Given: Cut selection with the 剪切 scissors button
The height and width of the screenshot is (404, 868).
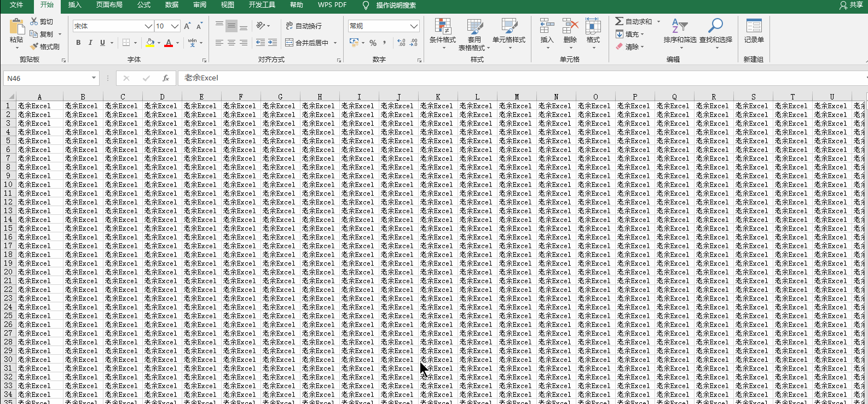Looking at the screenshot, I should pyautogui.click(x=42, y=21).
